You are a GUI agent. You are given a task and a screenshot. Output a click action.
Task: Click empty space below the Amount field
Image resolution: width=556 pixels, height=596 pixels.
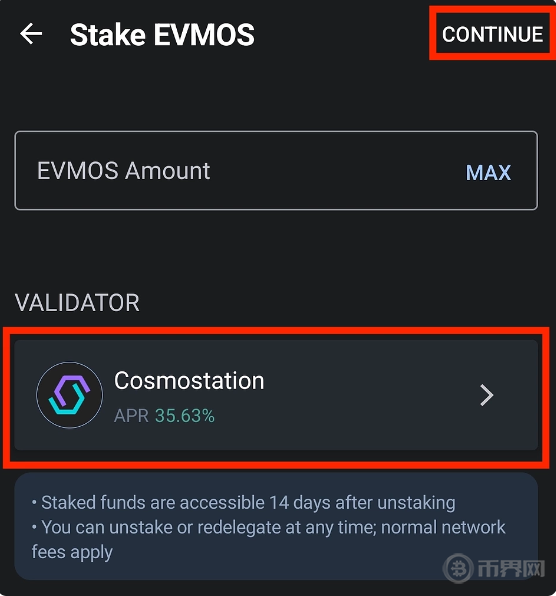pos(276,249)
